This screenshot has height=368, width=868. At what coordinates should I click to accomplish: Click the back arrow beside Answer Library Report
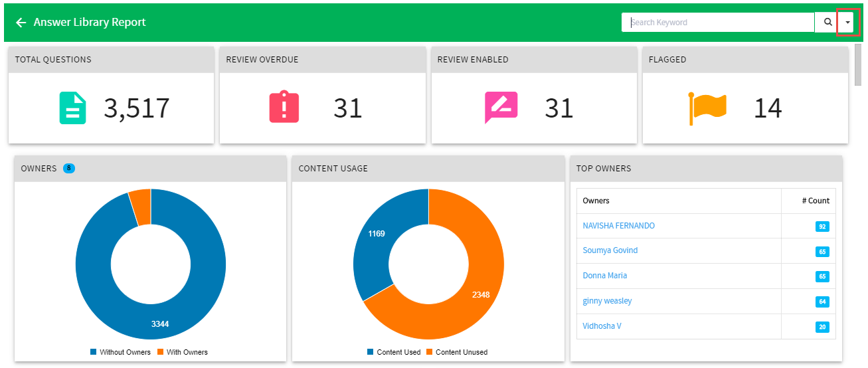(21, 23)
